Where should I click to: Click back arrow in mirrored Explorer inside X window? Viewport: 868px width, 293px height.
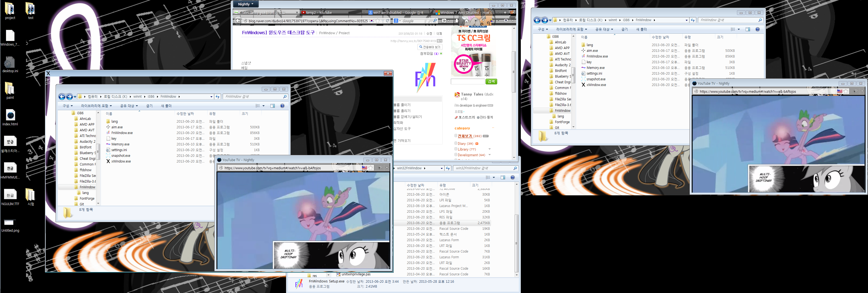coord(62,97)
